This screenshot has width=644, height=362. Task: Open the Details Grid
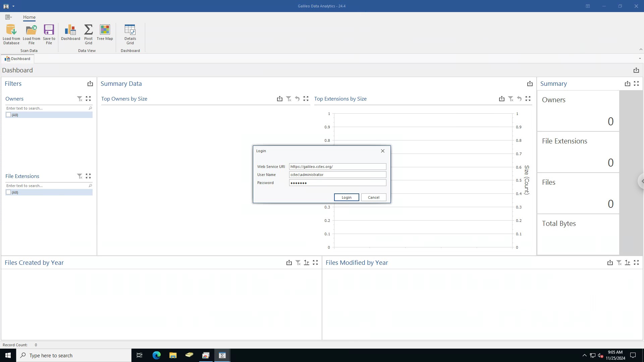click(x=130, y=34)
